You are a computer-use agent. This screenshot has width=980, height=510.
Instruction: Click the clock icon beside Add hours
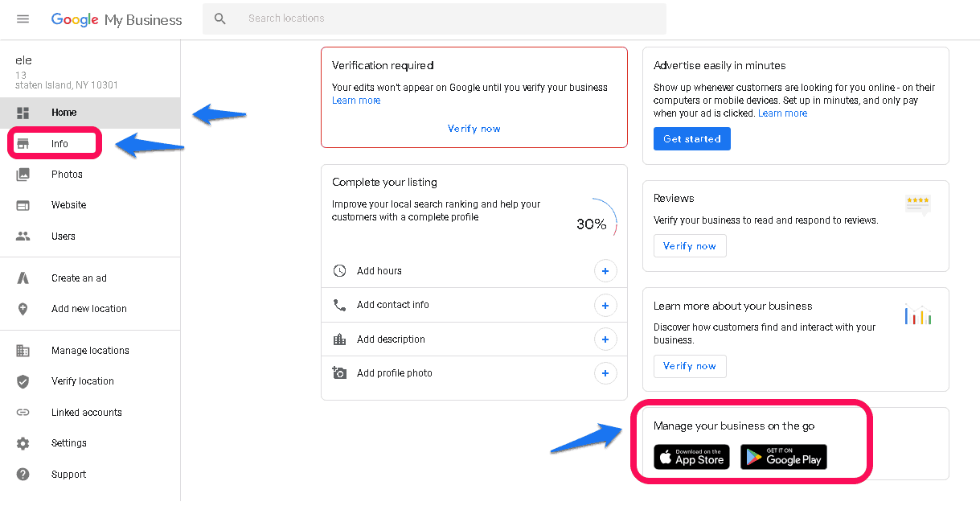pos(339,271)
